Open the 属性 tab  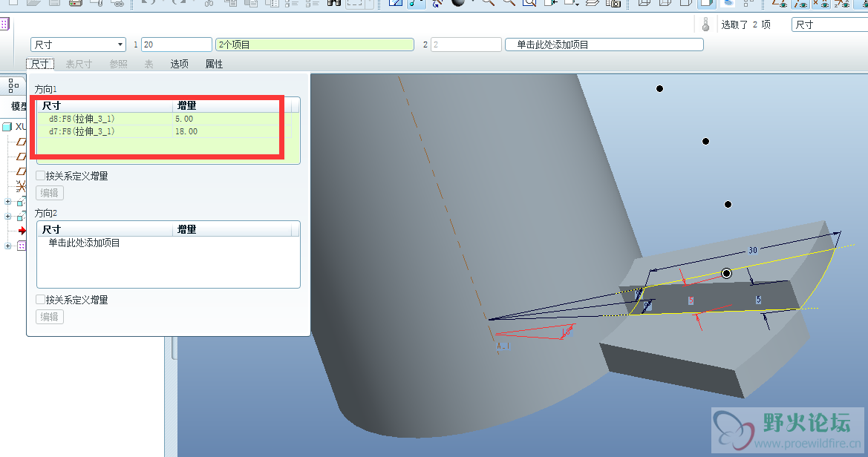point(214,64)
